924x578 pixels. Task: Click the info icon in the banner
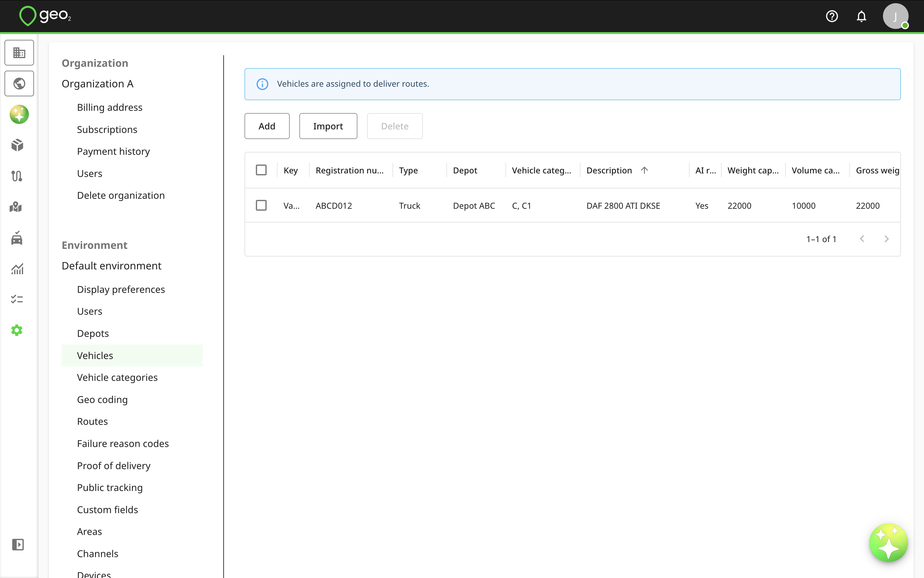pos(262,84)
